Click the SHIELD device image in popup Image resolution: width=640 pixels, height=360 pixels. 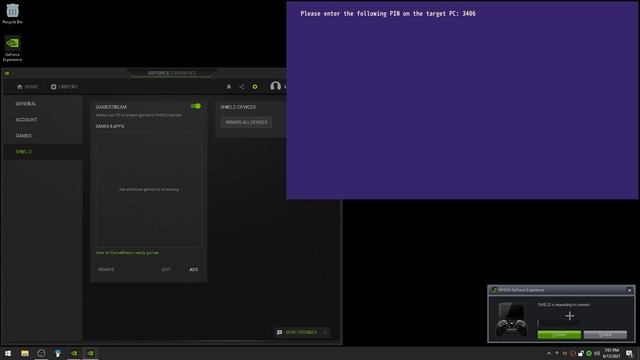click(511, 320)
